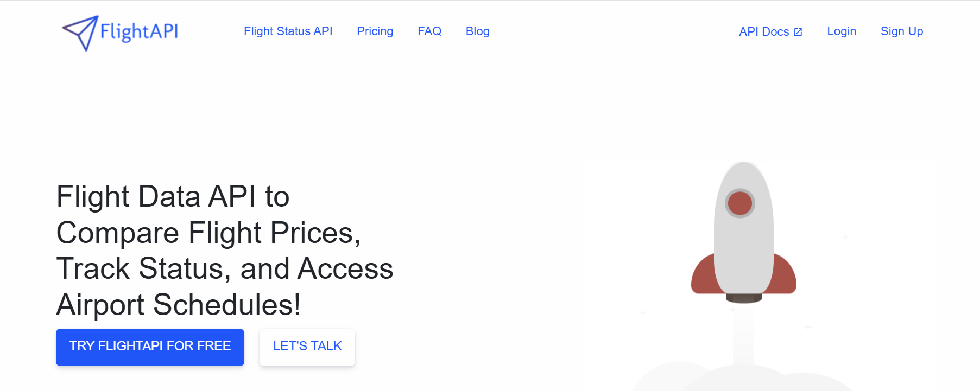The image size is (980, 391).
Task: Click the rocket's left red fin
Action: (x=703, y=274)
